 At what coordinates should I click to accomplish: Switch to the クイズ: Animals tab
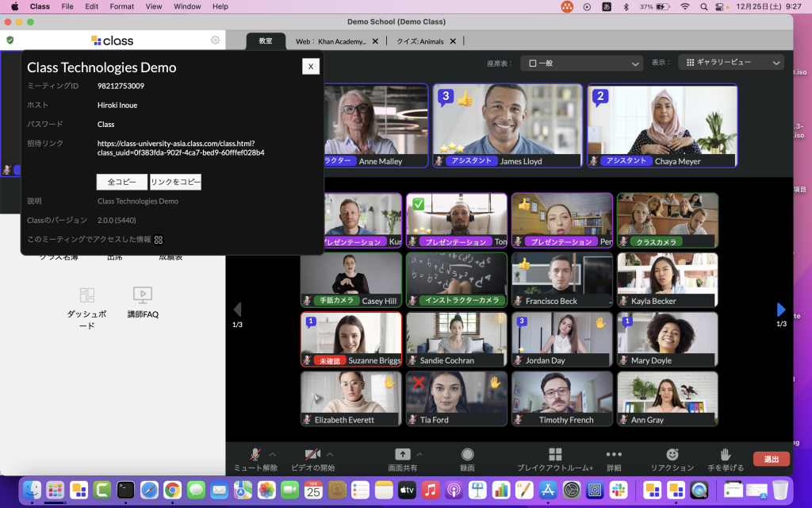pos(420,41)
